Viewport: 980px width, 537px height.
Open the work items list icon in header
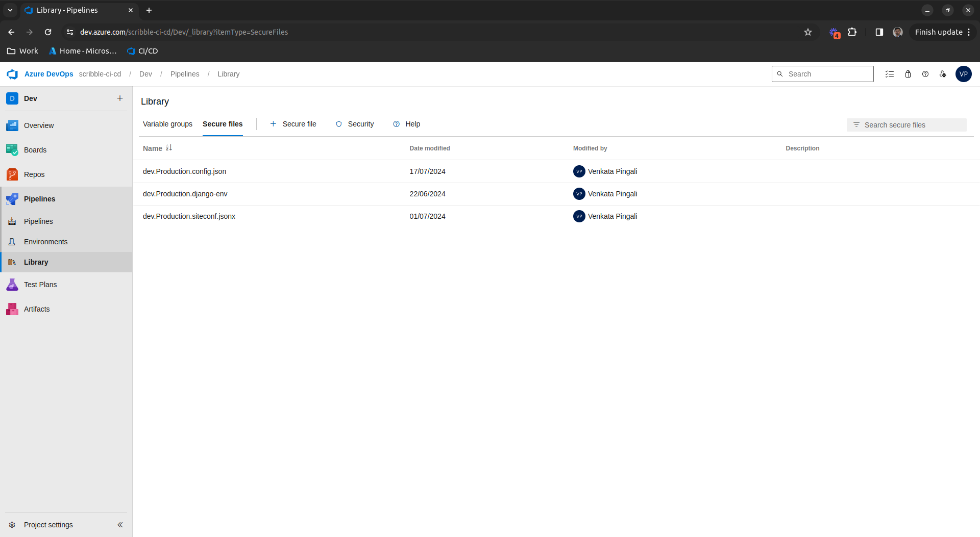pos(890,74)
